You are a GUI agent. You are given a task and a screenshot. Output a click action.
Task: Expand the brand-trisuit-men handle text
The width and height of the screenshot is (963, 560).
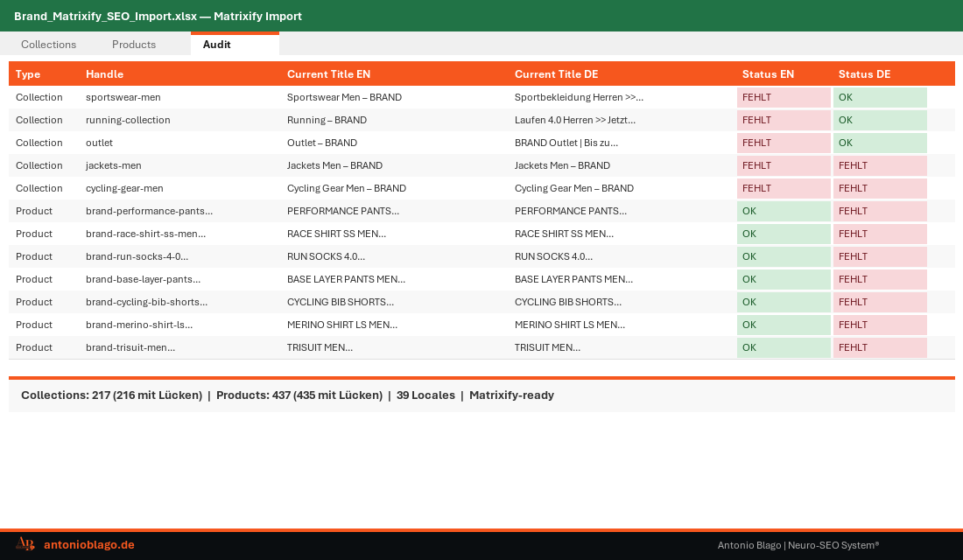[x=130, y=347]
